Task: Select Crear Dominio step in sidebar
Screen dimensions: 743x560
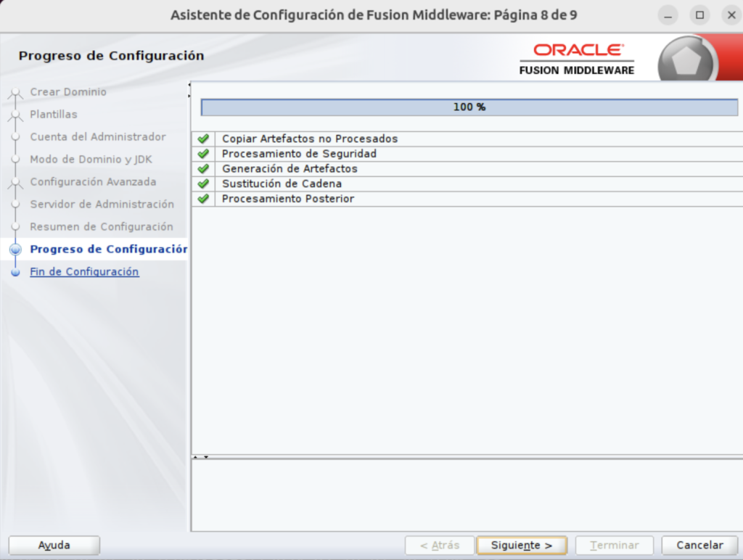Action: (68, 92)
